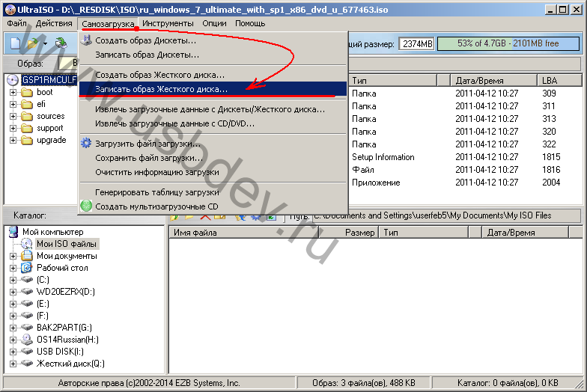Open the dropdown arrow beside the Open icon

(45, 43)
